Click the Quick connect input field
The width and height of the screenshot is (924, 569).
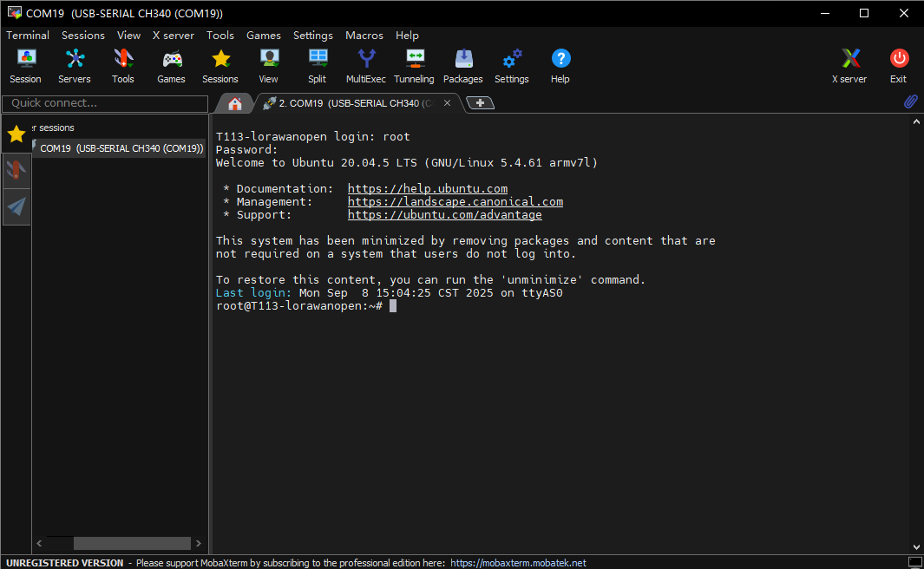tap(106, 103)
